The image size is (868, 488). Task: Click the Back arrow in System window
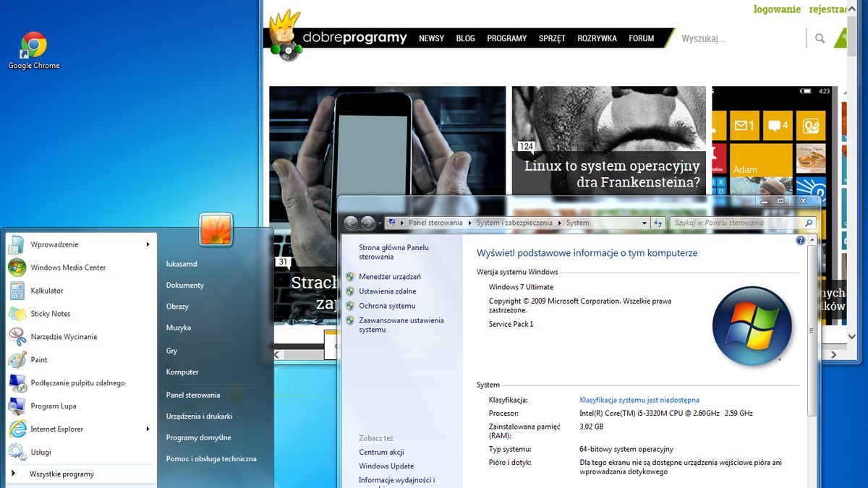[x=351, y=223]
